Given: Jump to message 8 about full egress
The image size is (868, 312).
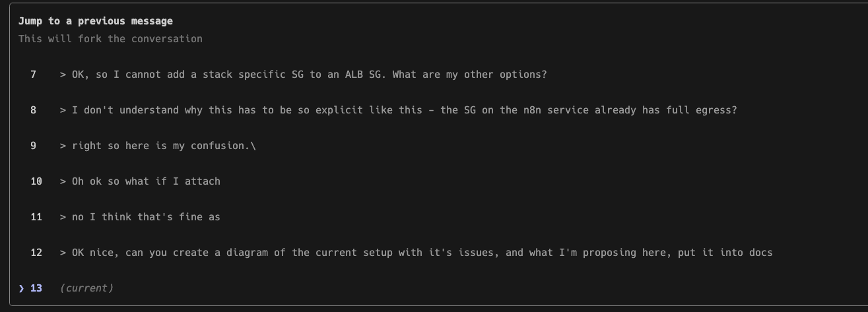Looking at the screenshot, I should tap(404, 110).
